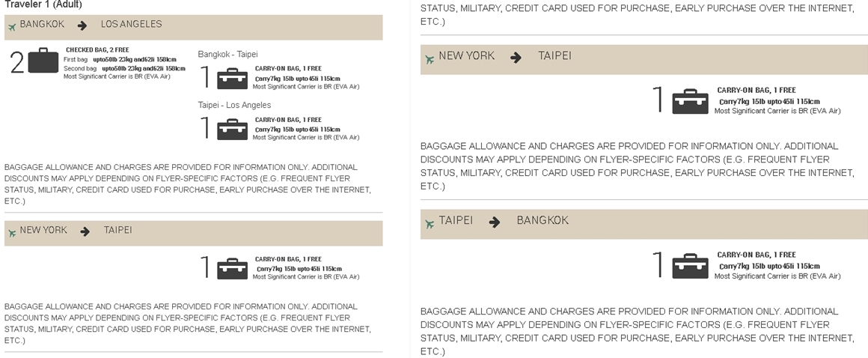Click the "Bangkok - Taipei" segment label
Image resolution: width=868 pixels, height=358 pixels.
click(227, 54)
